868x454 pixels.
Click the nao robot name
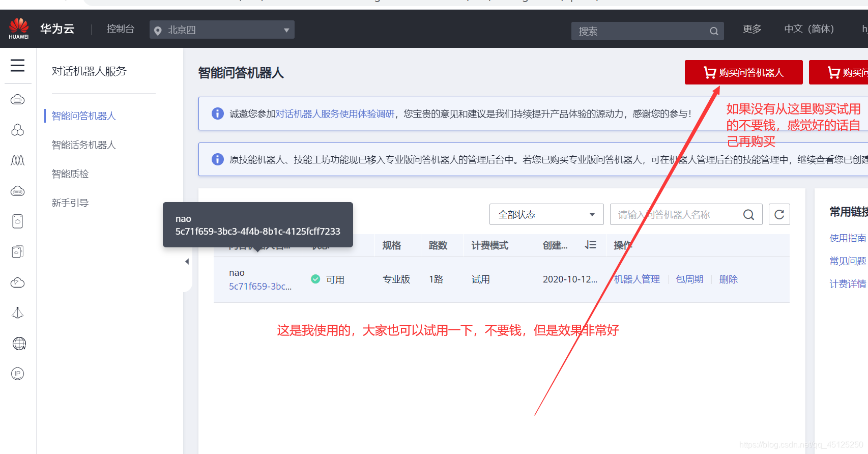pyautogui.click(x=237, y=273)
